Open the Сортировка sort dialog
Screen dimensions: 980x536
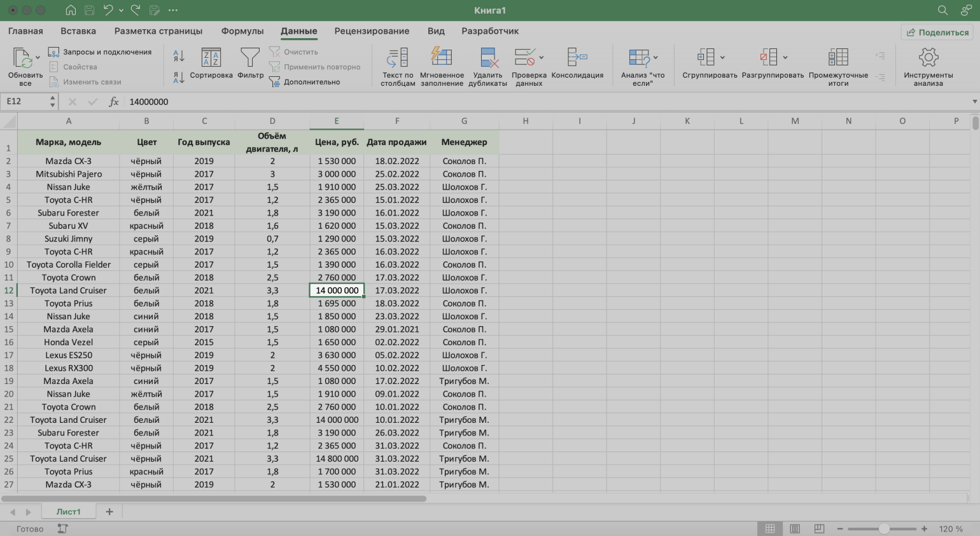(211, 64)
